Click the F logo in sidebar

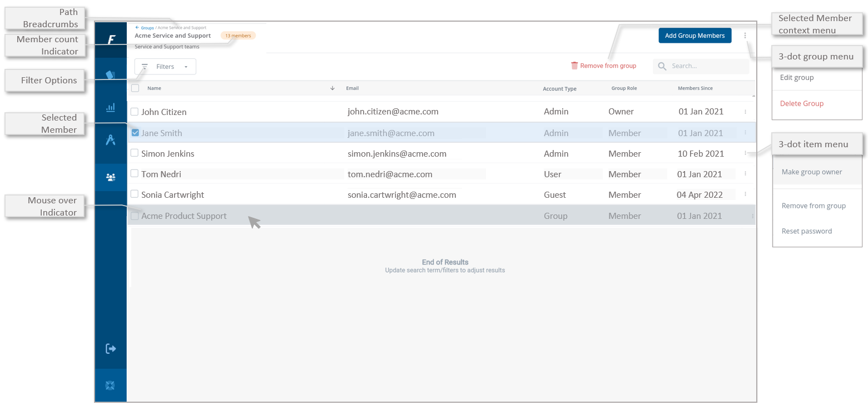(x=111, y=39)
